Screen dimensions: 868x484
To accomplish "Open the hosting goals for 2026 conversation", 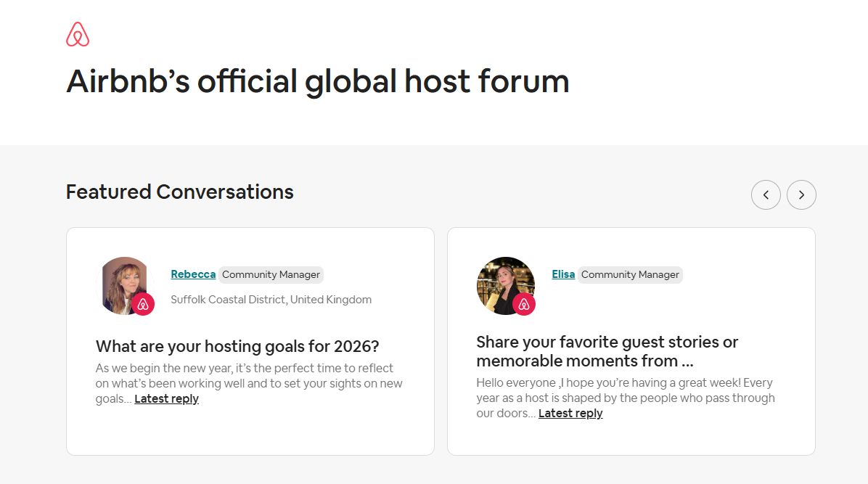I will pos(237,346).
